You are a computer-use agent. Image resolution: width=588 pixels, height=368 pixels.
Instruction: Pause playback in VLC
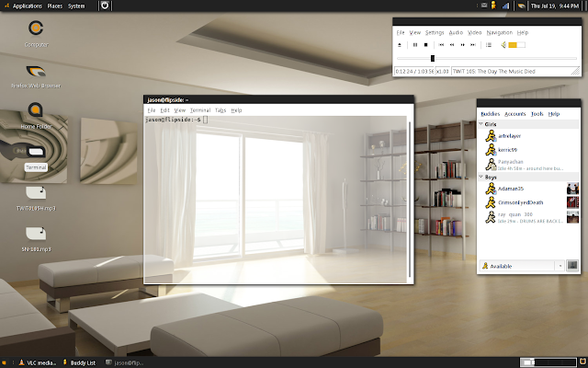414,45
